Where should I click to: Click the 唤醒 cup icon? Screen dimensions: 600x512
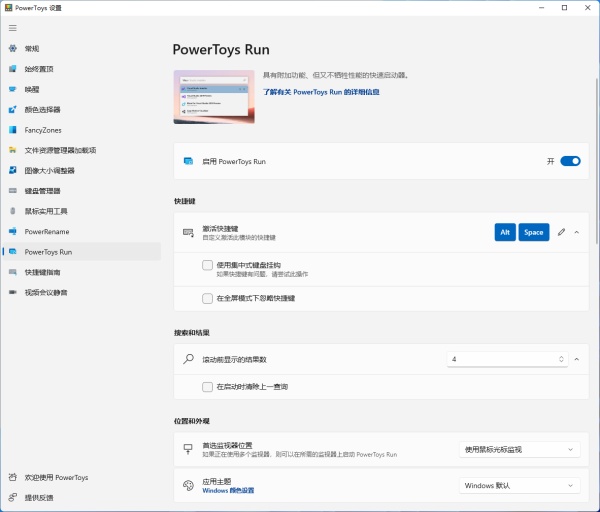pos(13,89)
